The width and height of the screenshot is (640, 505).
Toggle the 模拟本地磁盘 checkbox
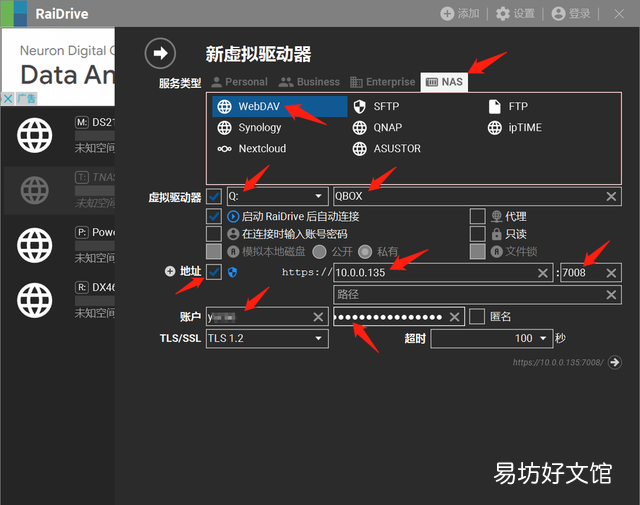pos(214,251)
